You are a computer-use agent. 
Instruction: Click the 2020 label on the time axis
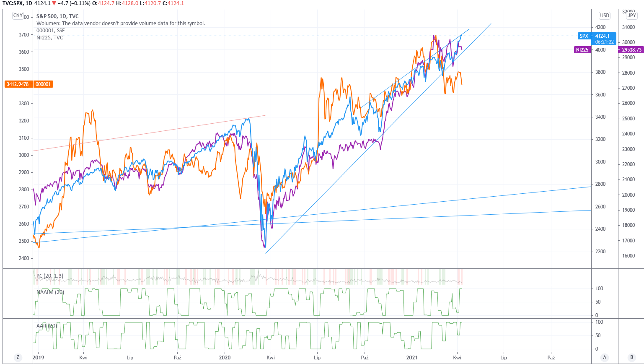coord(225,358)
